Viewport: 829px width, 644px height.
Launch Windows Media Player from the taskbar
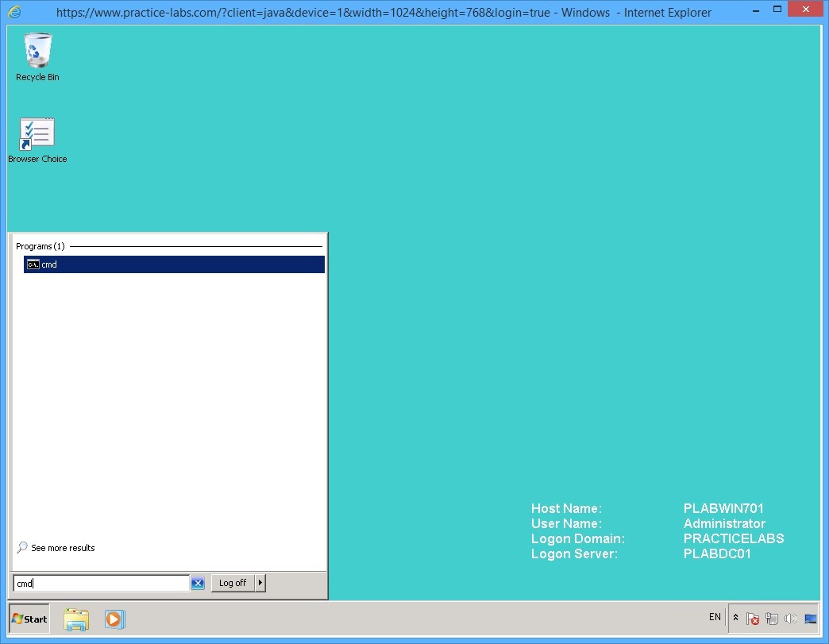pyautogui.click(x=115, y=619)
